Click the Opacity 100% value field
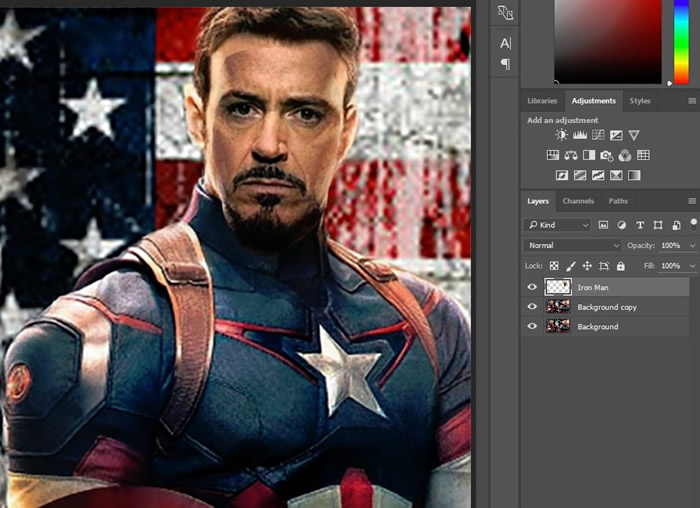The height and width of the screenshot is (508, 700). pos(671,246)
